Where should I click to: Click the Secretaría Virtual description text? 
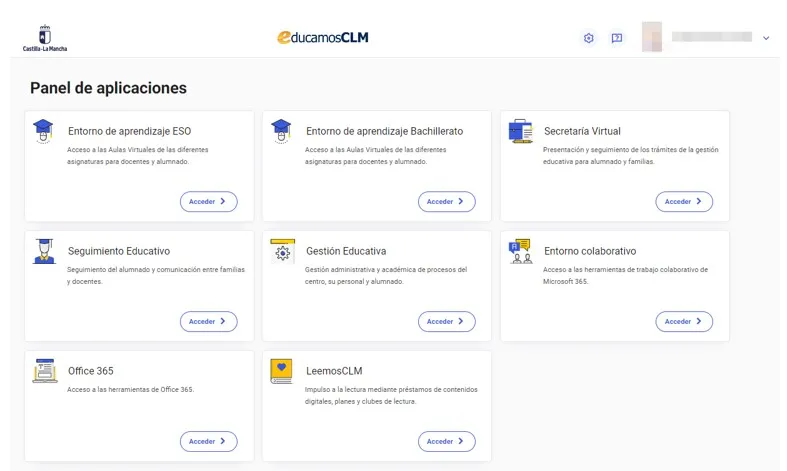click(x=631, y=156)
